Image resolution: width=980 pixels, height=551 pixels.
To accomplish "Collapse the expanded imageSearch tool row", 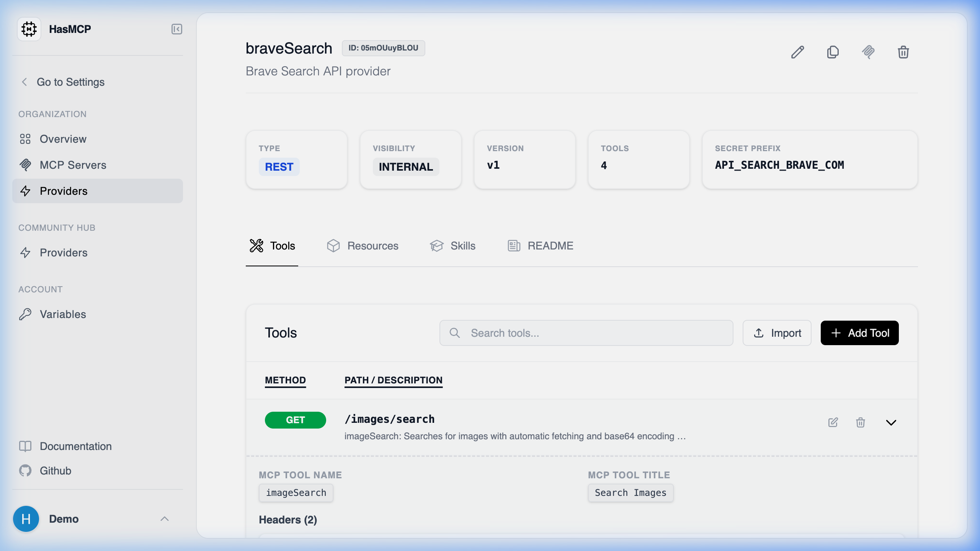I will [x=891, y=422].
